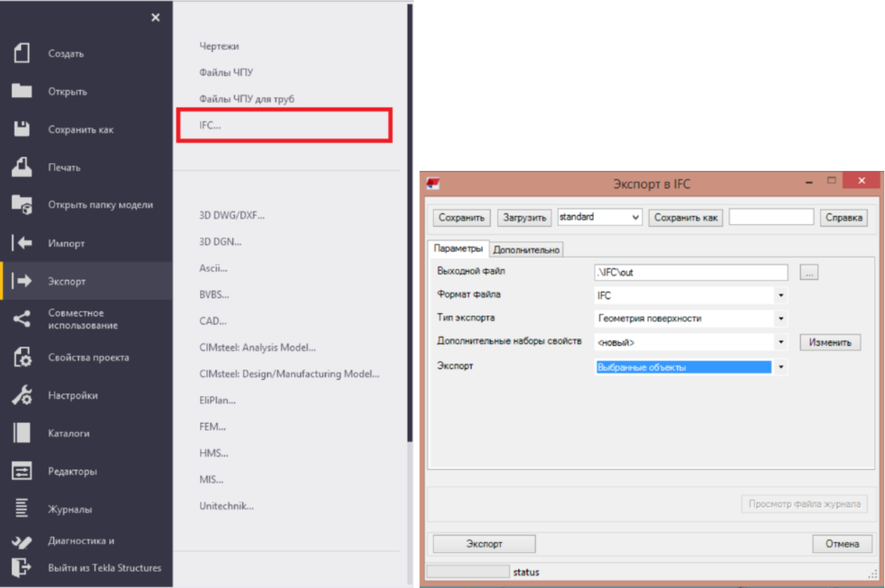Close the file menu with X icon

click(x=155, y=17)
